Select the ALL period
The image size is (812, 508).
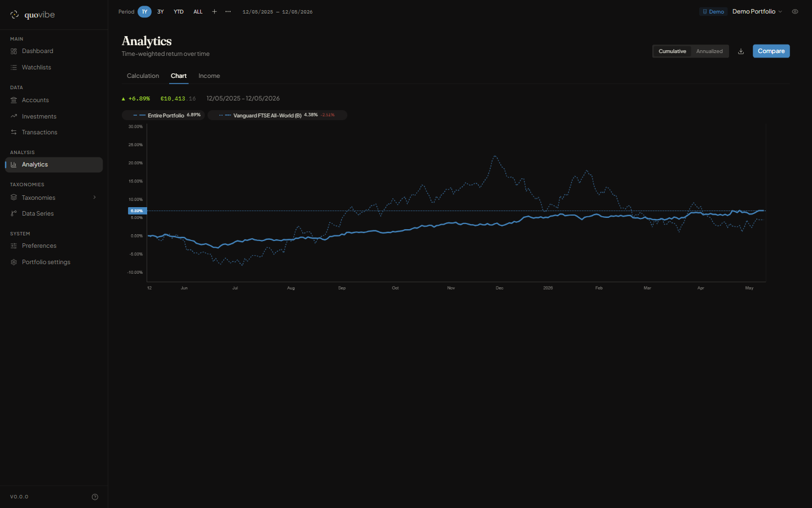[x=198, y=11]
